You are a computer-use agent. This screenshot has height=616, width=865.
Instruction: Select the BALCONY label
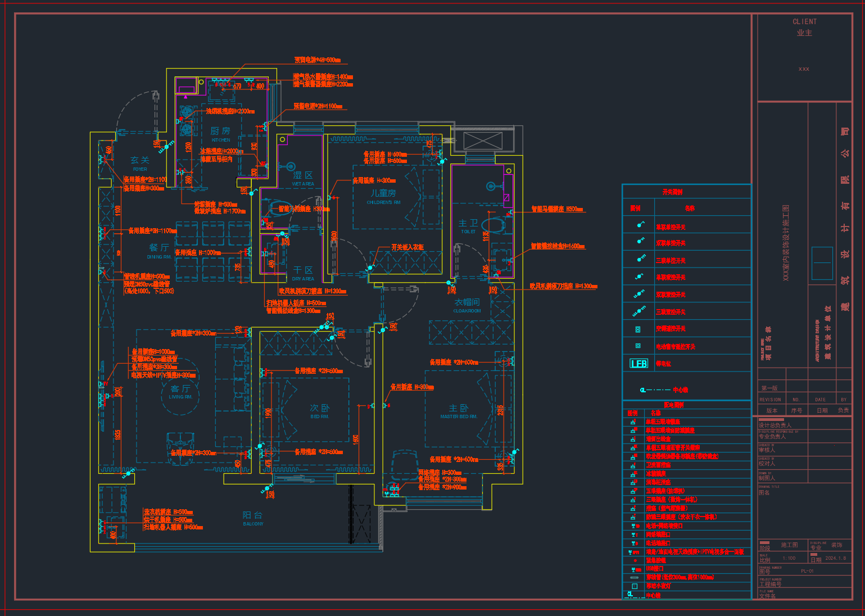point(253,524)
